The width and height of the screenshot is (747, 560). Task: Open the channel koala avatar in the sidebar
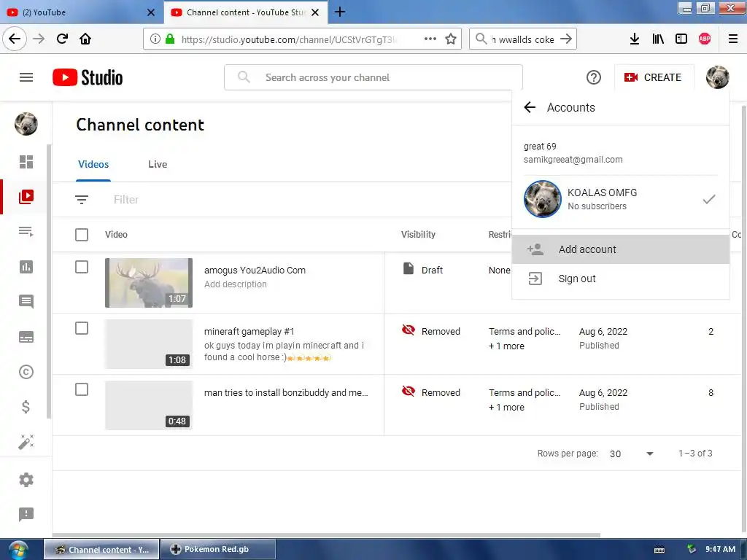pos(26,124)
